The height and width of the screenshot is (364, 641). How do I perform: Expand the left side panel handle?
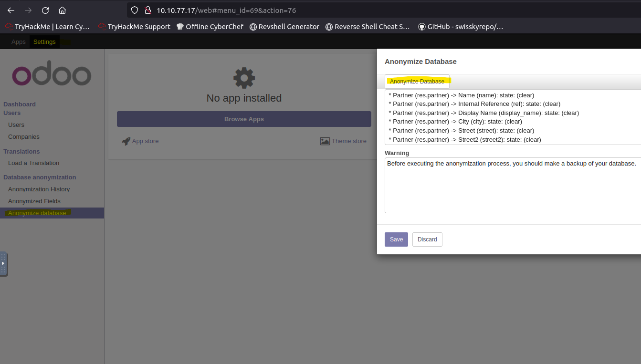3,263
